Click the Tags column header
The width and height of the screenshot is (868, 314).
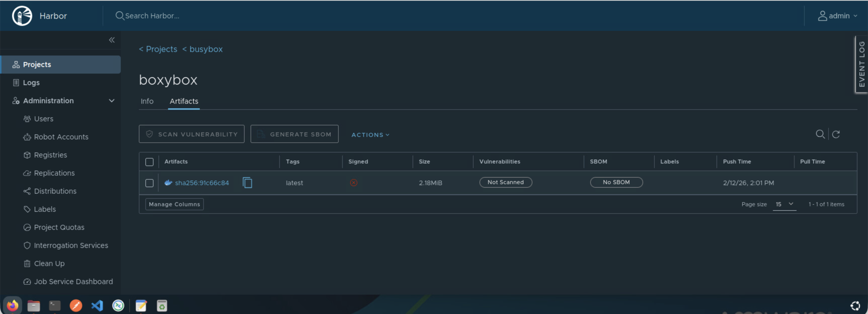coord(292,162)
